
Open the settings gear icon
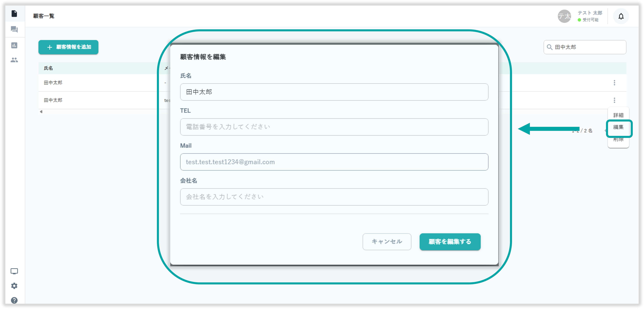(x=14, y=286)
